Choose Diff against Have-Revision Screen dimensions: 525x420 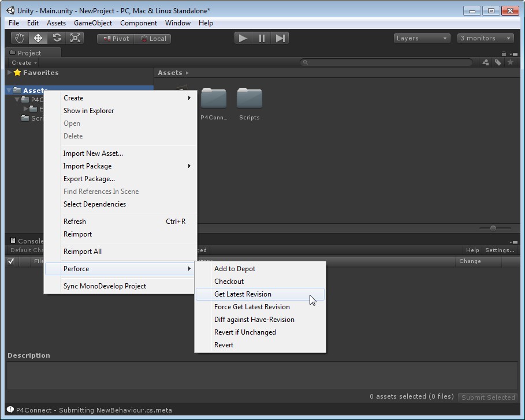[x=260, y=320]
